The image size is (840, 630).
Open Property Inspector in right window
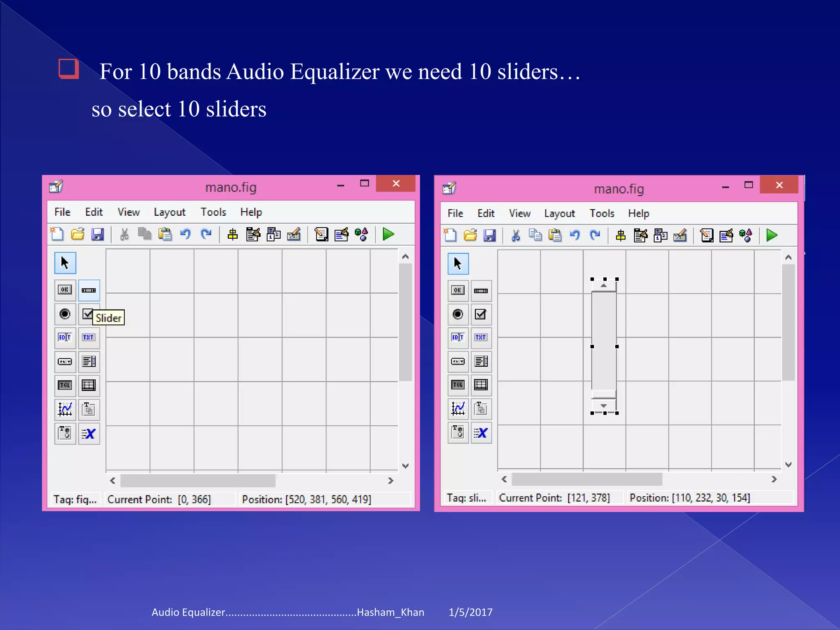[x=726, y=235]
